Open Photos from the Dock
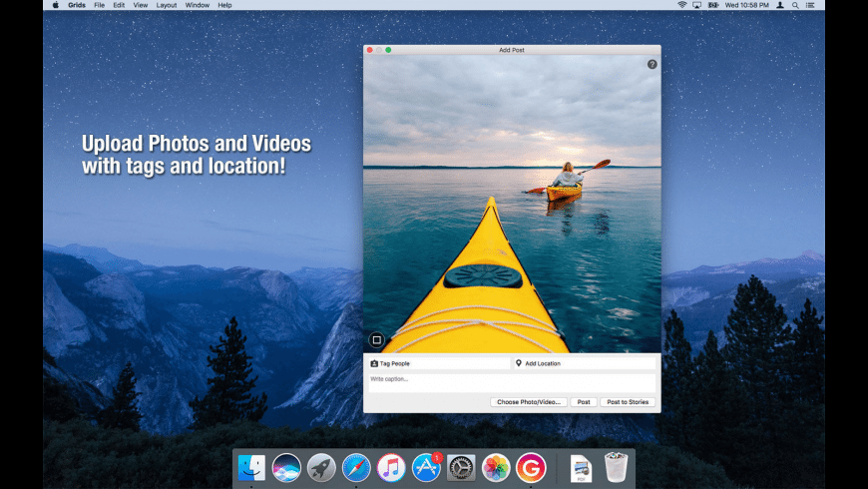This screenshot has height=489, width=868. coord(496,468)
